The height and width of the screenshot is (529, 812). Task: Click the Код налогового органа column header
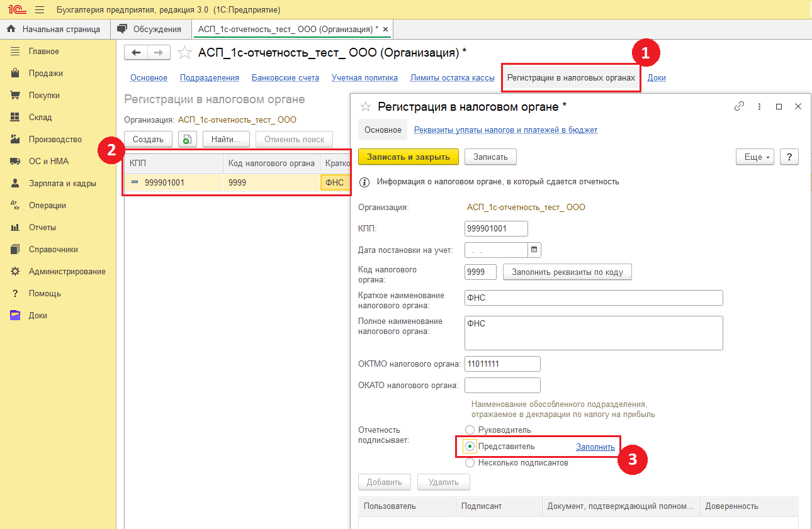[x=271, y=164]
